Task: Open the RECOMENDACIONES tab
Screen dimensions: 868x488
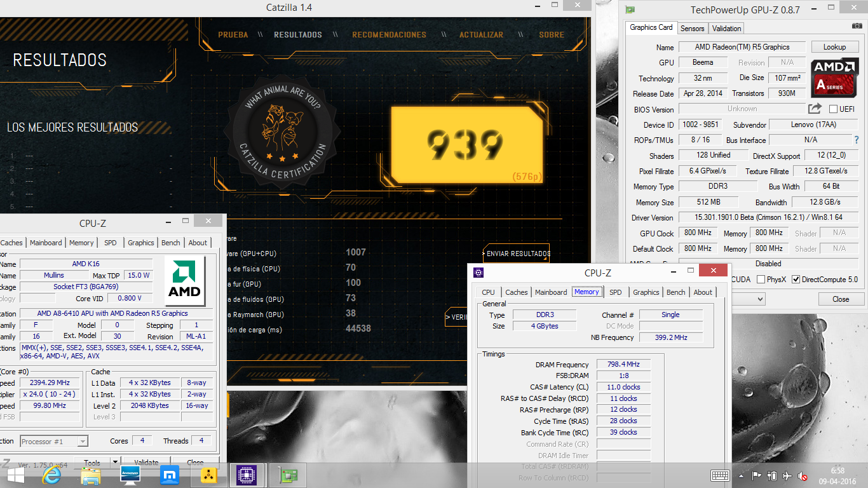Action: point(390,35)
